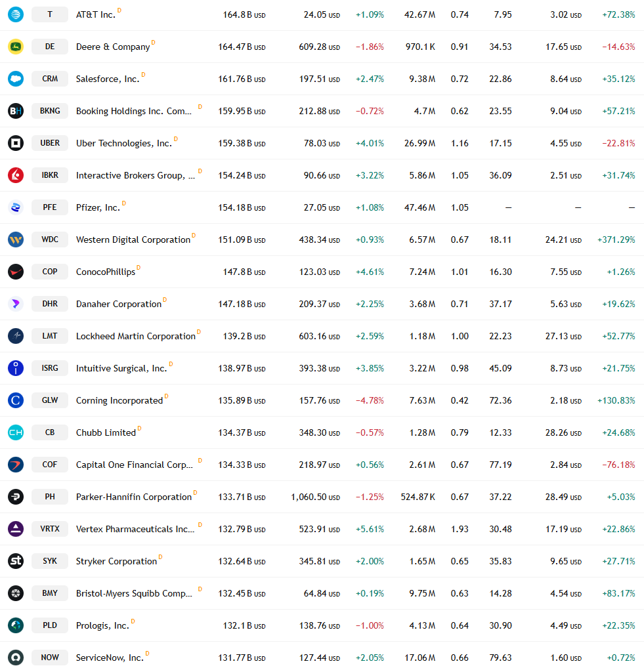Open the IBKR ticker symbol button
Image resolution: width=644 pixels, height=670 pixels.
[50, 175]
